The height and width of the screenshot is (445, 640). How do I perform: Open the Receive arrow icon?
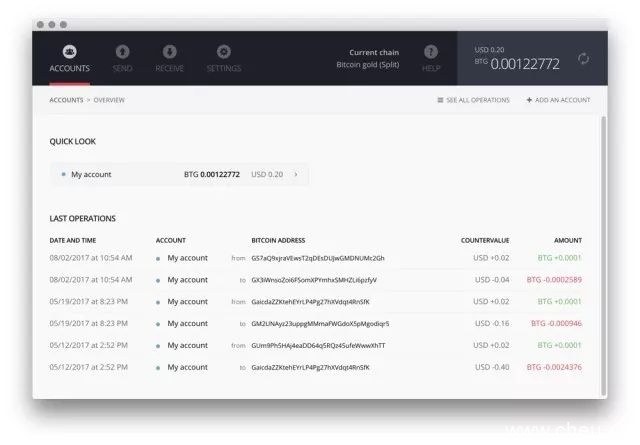coord(169,51)
